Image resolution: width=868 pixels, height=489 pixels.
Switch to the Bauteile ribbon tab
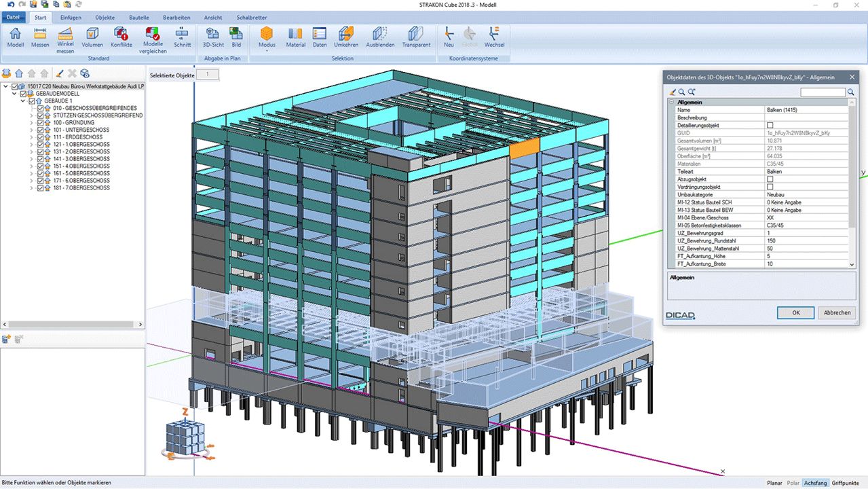pos(138,17)
